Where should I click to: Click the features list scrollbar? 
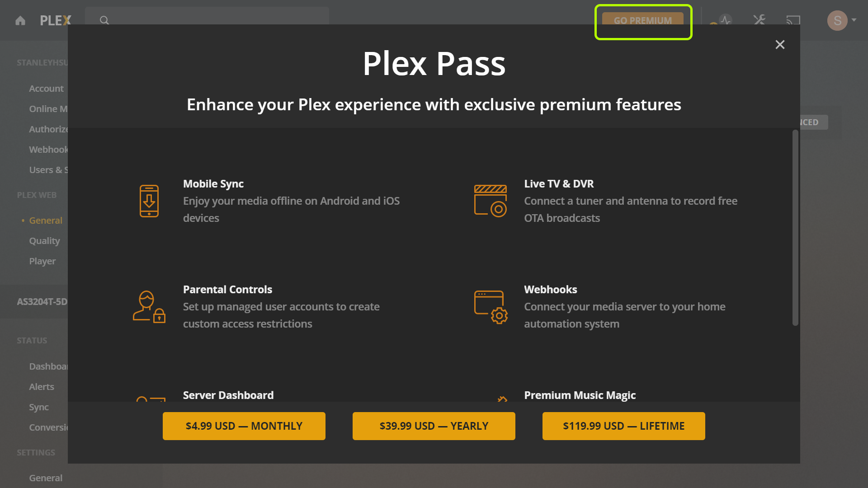click(x=795, y=228)
